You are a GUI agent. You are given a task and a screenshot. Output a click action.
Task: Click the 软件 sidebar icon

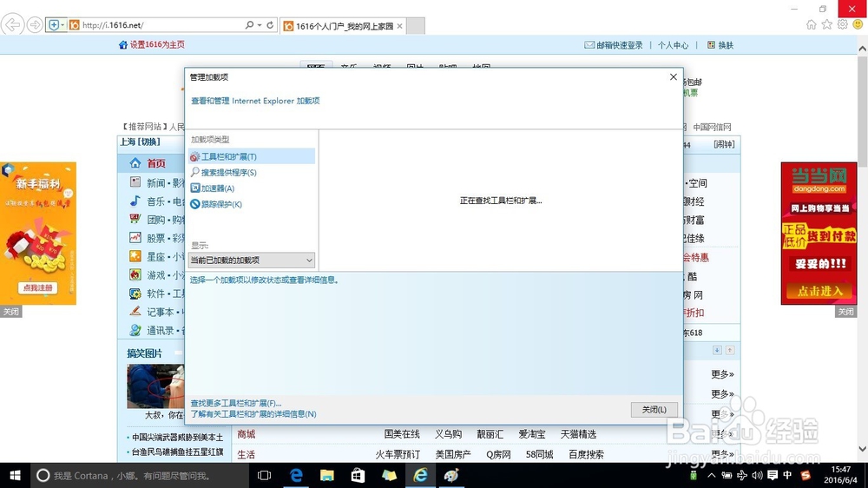click(x=135, y=293)
